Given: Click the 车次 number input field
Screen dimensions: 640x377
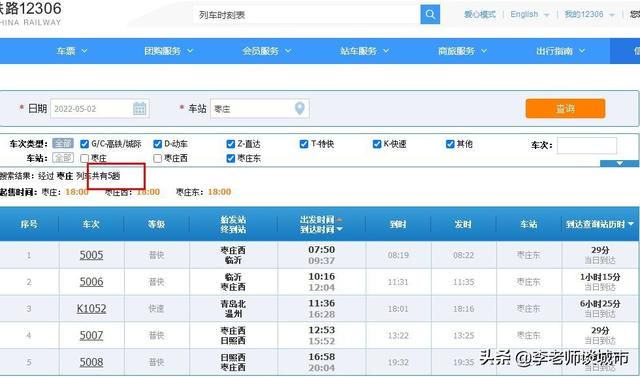Looking at the screenshot, I should (587, 145).
